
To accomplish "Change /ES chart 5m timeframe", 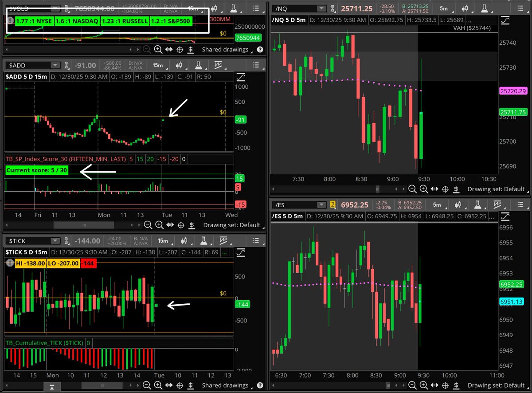I will 437,205.
